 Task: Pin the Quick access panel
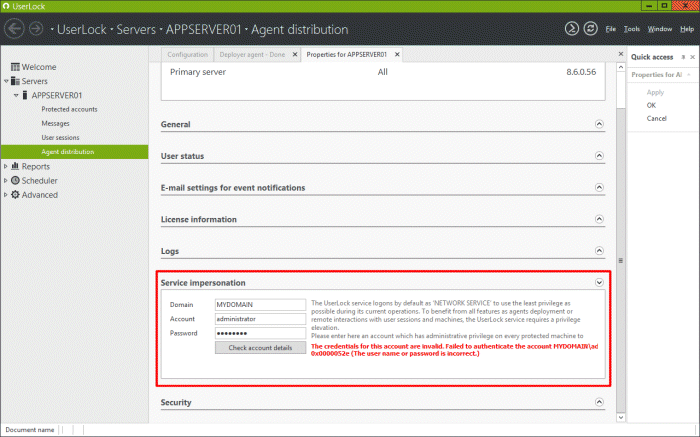pyautogui.click(x=683, y=57)
